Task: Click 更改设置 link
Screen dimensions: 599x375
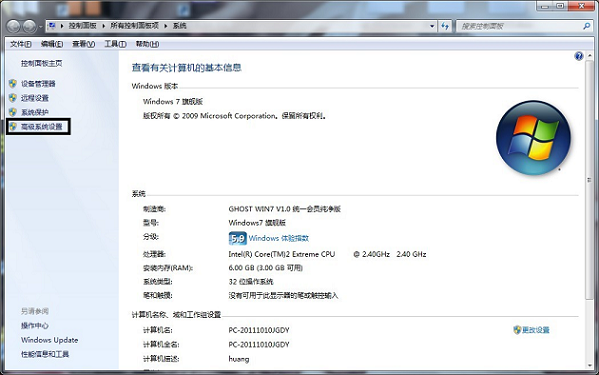Action: pyautogui.click(x=536, y=330)
